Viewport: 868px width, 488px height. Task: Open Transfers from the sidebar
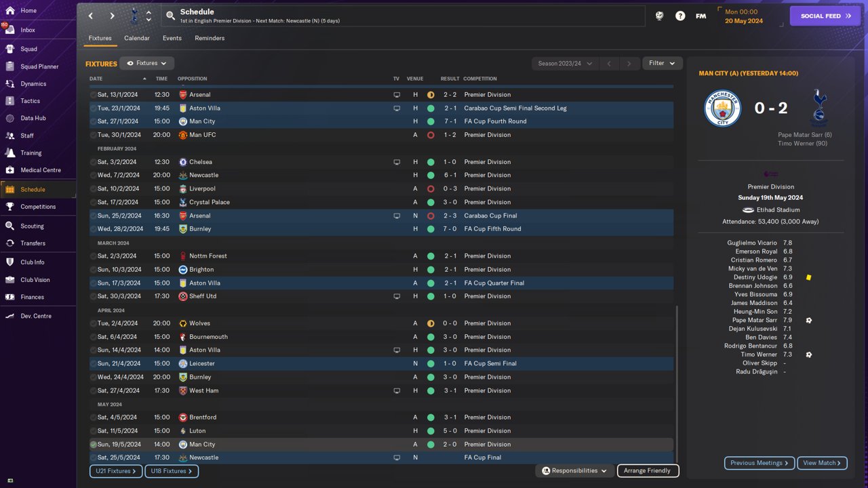(x=33, y=243)
